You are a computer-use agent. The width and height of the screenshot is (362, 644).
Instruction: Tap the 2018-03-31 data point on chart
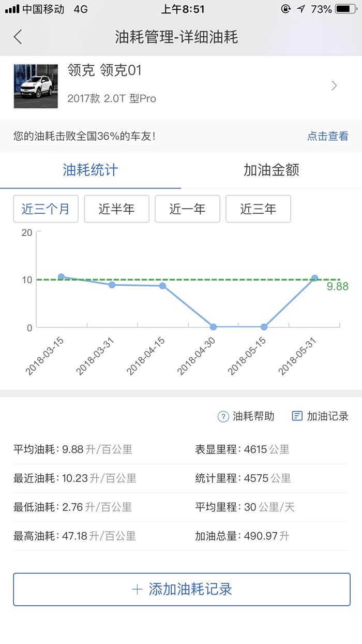tap(112, 285)
